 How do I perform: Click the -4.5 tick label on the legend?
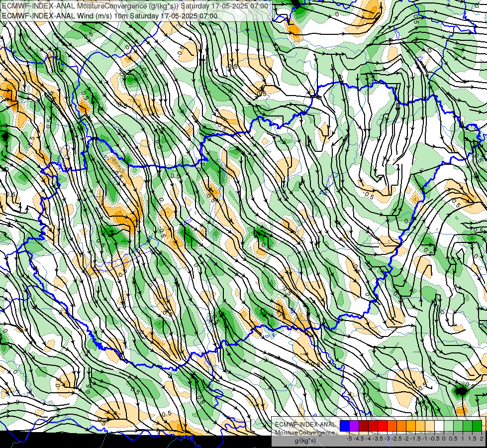[x=359, y=439]
